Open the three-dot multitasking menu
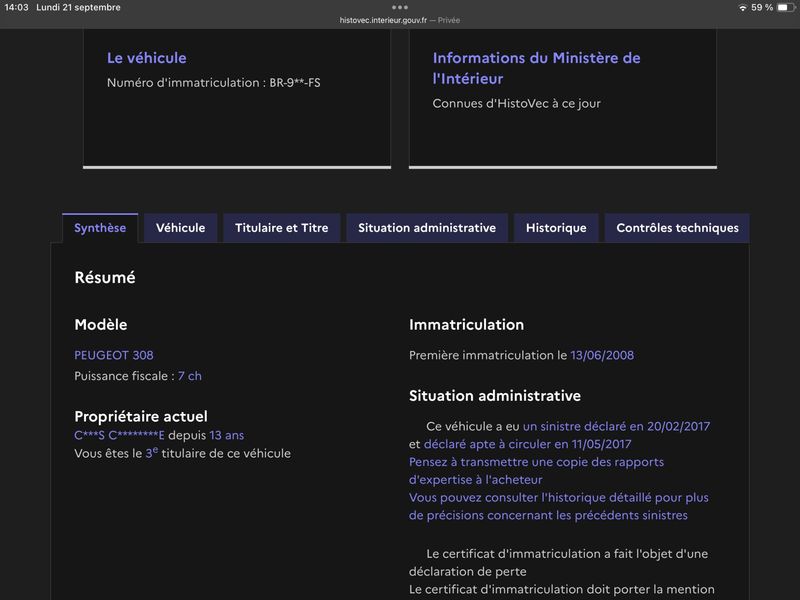The height and width of the screenshot is (600, 800). 399,7
